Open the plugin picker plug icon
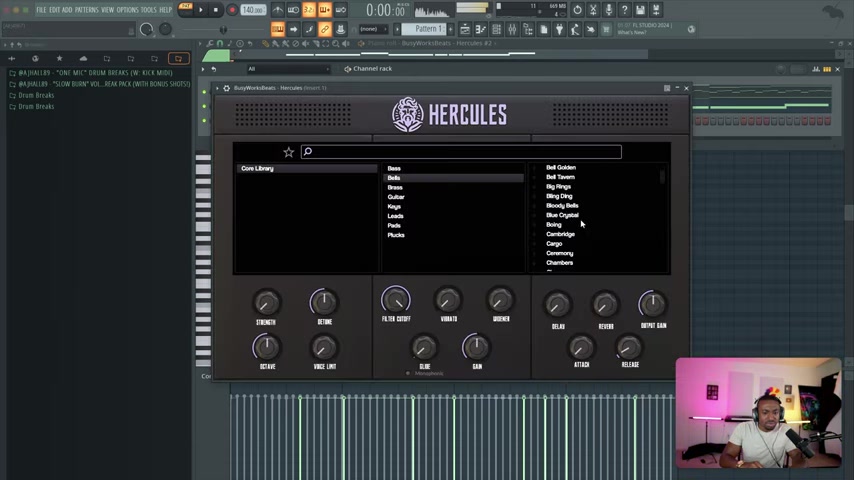Screen dimensions: 854x480 point(559,29)
